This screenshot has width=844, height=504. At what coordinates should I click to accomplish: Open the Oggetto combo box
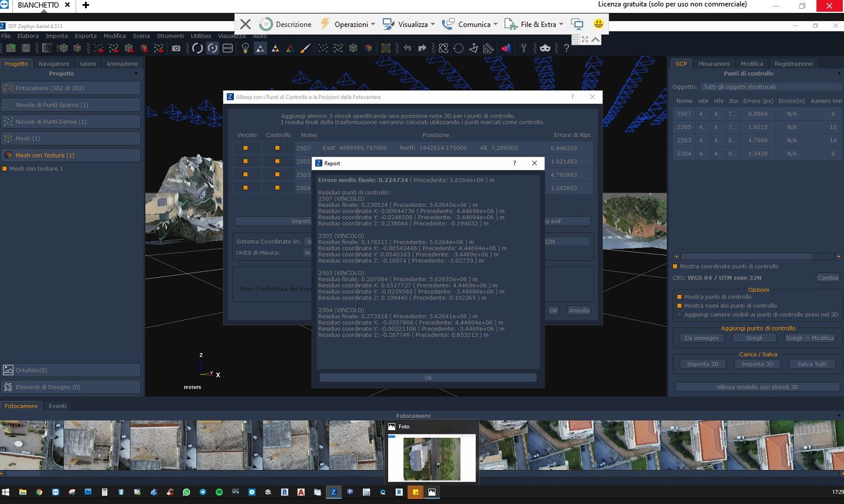770,87
